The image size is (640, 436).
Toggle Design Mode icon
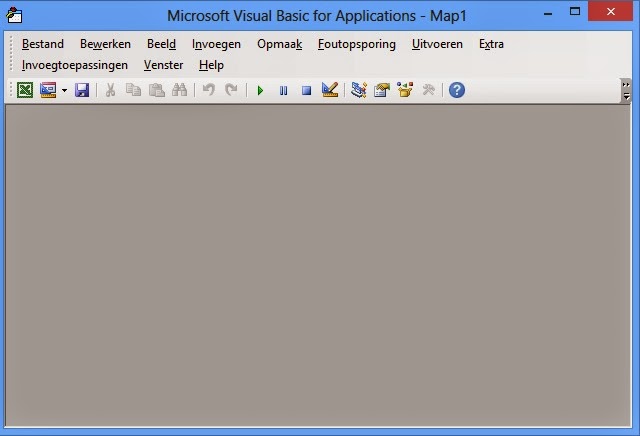pyautogui.click(x=330, y=90)
